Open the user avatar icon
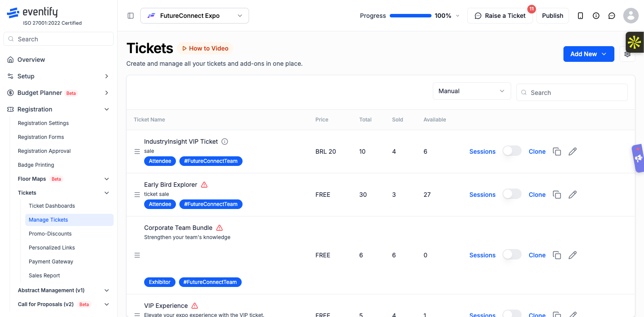This screenshot has height=317, width=644. click(631, 16)
